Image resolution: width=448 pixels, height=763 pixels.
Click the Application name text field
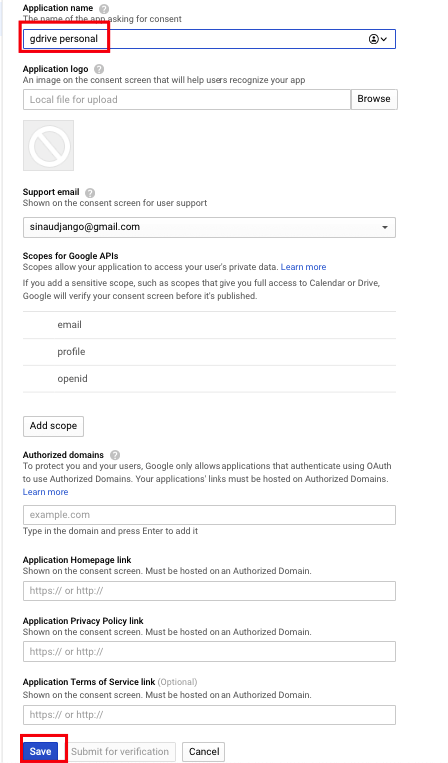[x=209, y=39]
